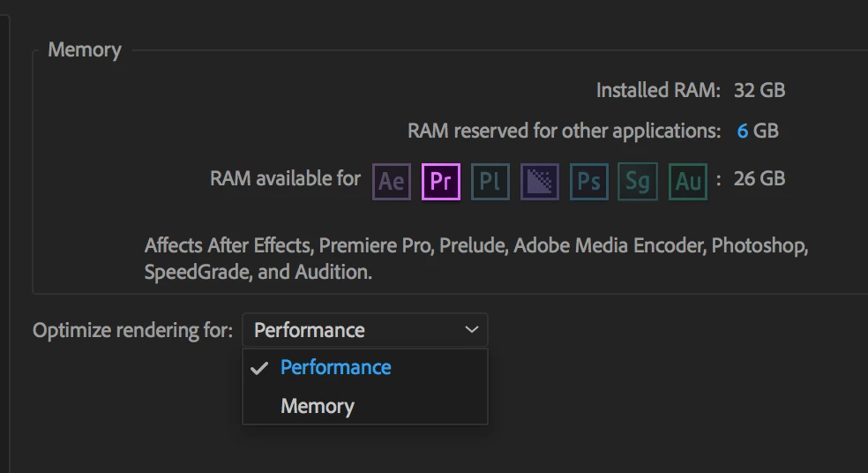Click the 32 GB installed RAM value

point(759,90)
